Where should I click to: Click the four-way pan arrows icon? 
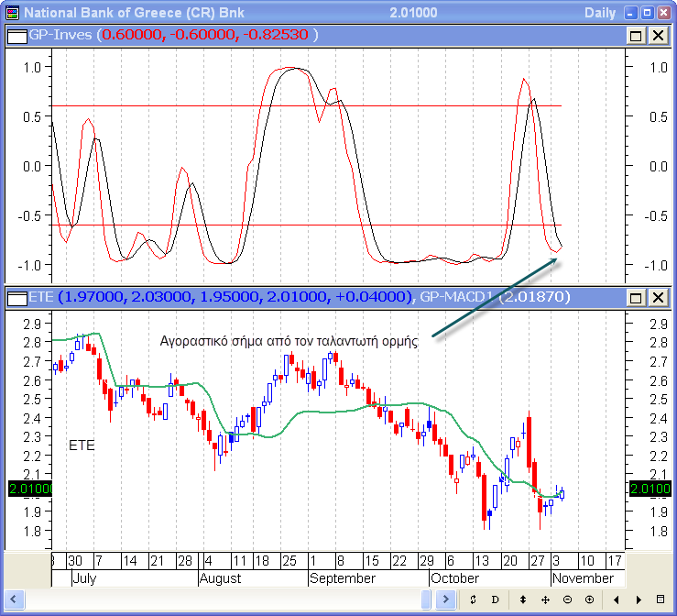(545, 599)
